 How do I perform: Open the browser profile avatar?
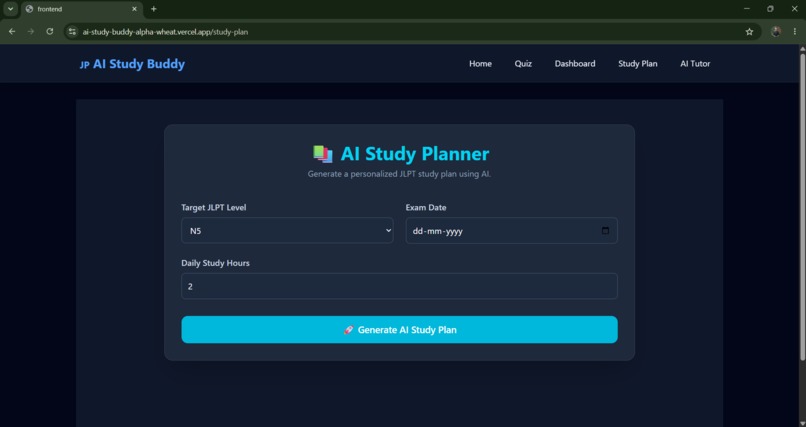(x=776, y=32)
